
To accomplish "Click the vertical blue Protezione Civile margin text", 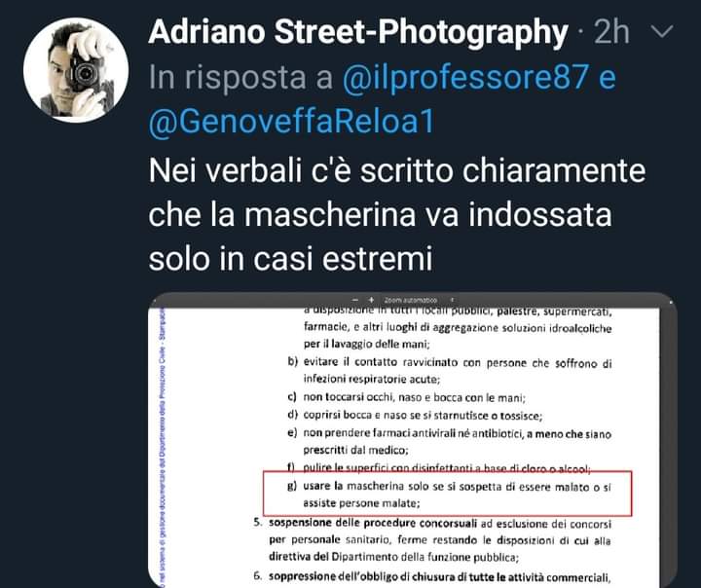I will [x=163, y=447].
